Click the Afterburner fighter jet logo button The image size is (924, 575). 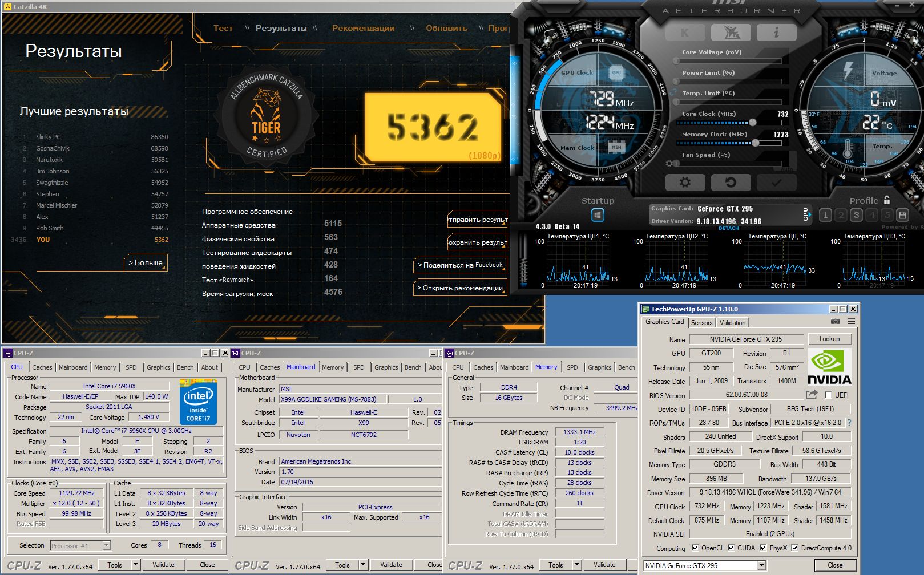pos(731,33)
